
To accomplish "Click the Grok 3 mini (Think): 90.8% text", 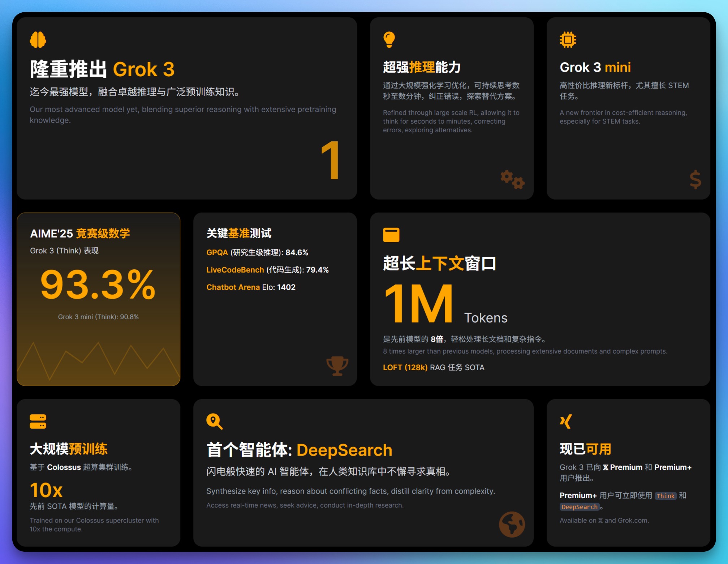I will [x=98, y=317].
